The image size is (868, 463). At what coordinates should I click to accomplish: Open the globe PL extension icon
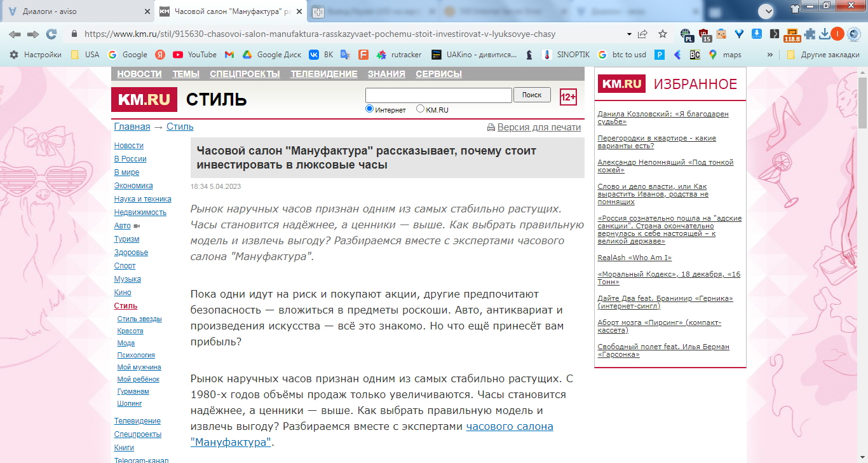686,34
